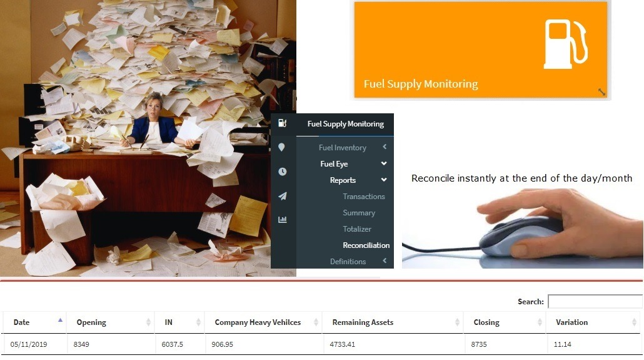Click in the Search input field

(x=595, y=302)
